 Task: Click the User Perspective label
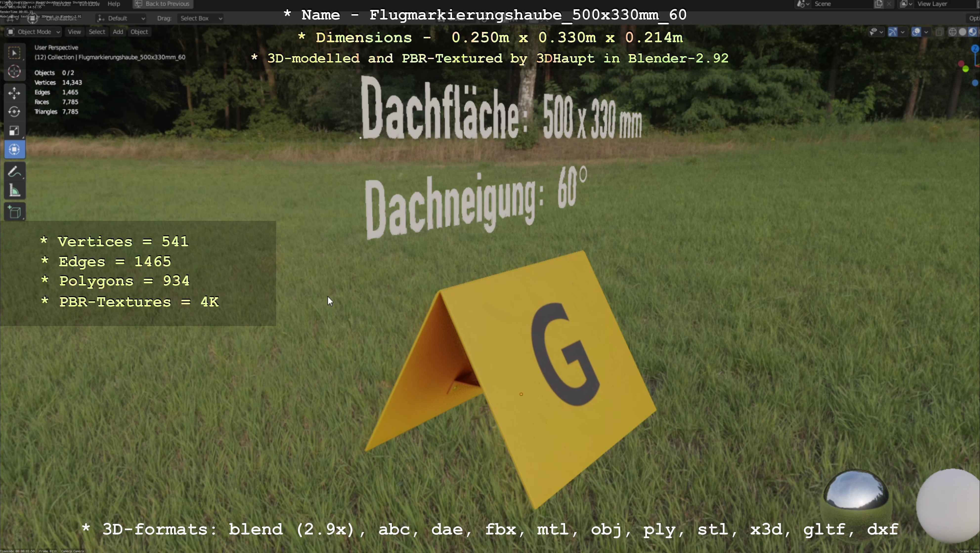pos(56,47)
